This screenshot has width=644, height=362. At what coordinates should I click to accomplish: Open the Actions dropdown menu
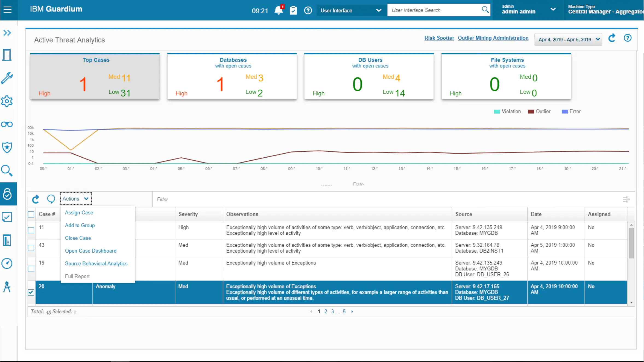click(x=75, y=198)
